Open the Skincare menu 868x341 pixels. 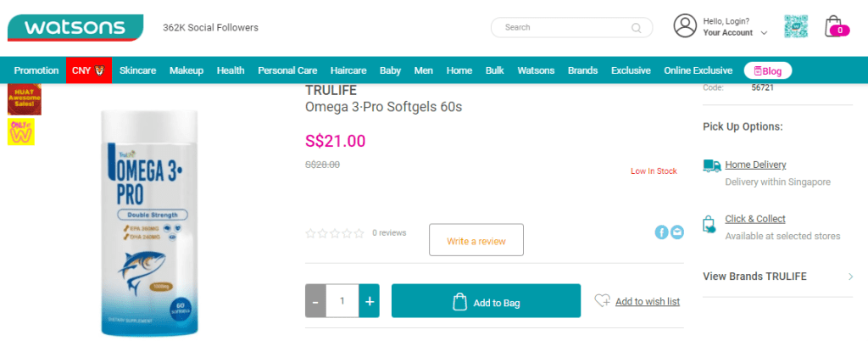pos(138,70)
